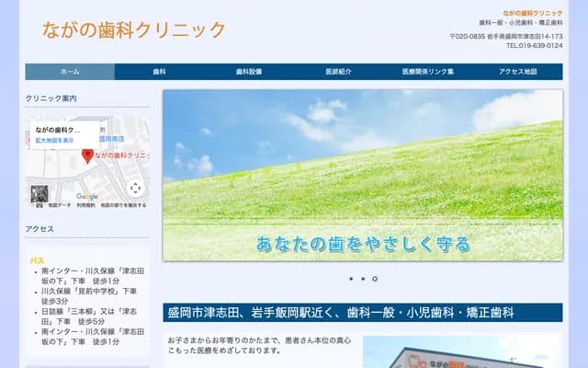
Task: Select the third carousel slide dot
Action: click(x=375, y=279)
